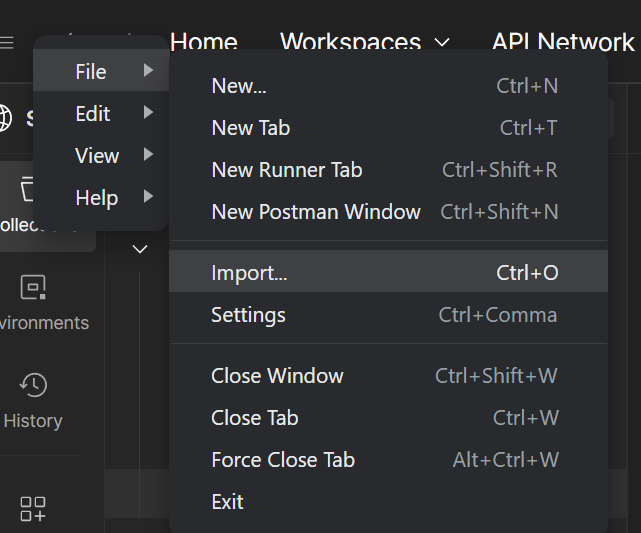Open the Environments sidebar icon

coord(33,287)
